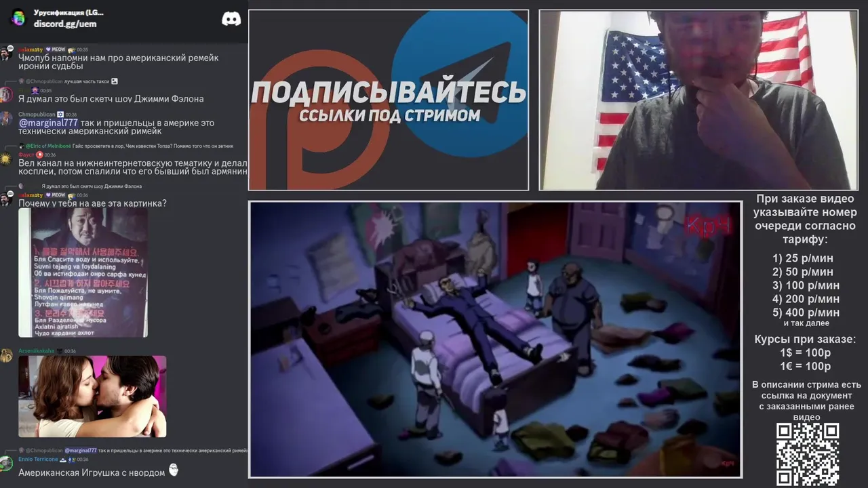The width and height of the screenshot is (868, 488).
Task: Click Фауст's sun avatar
Action: [x=6, y=159]
